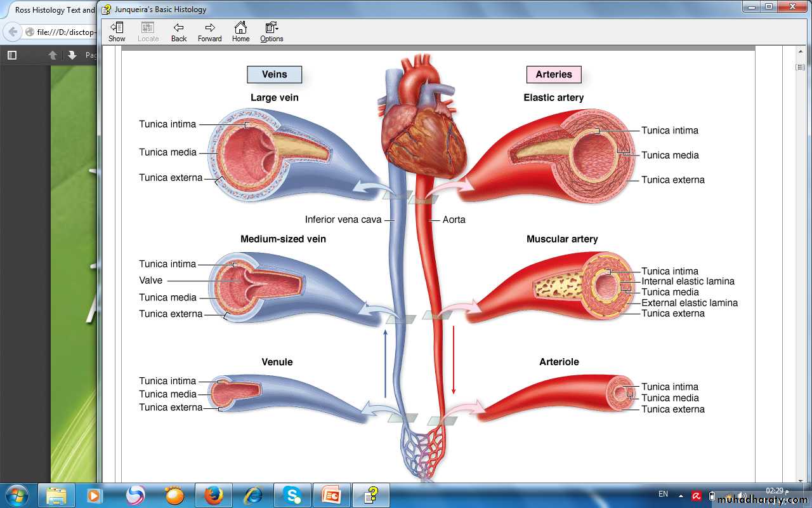The width and height of the screenshot is (812, 508).
Task: Click the Show navigation pane button
Action: (x=117, y=32)
